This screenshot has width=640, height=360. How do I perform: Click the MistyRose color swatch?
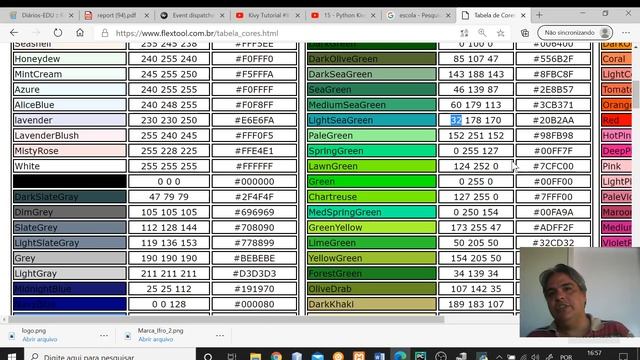click(69, 151)
